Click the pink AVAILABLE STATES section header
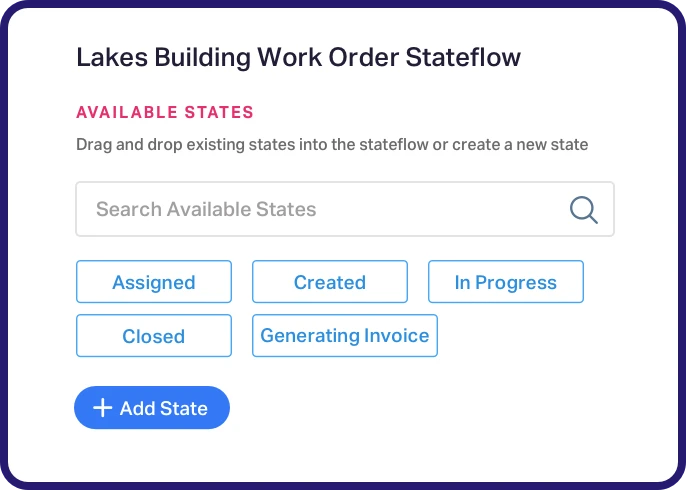Image resolution: width=686 pixels, height=490 pixels. click(x=165, y=112)
